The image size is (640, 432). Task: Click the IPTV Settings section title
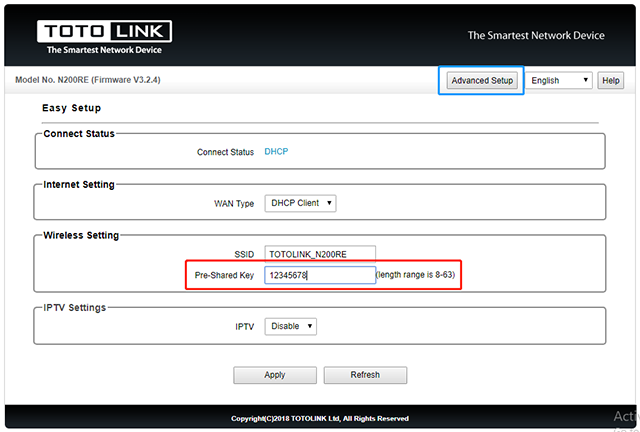75,307
